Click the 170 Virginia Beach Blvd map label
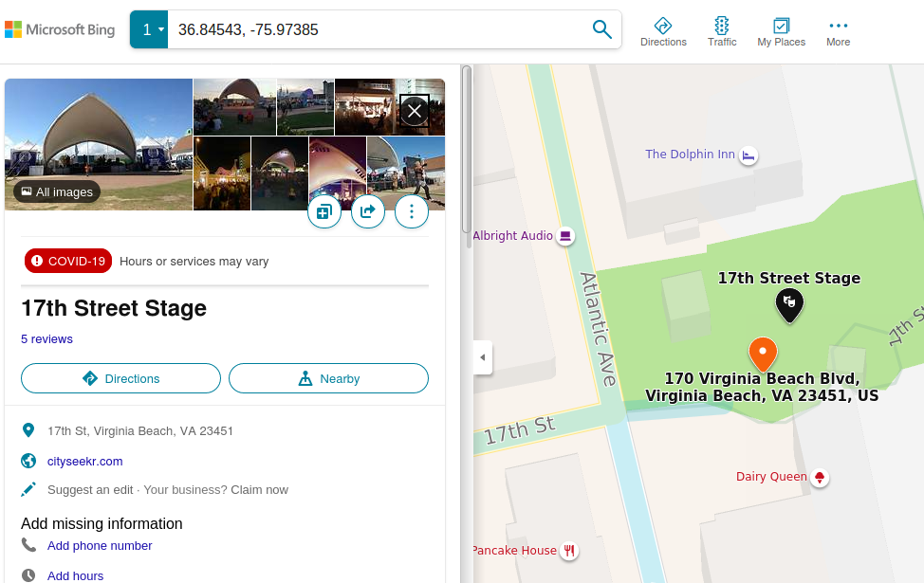Image resolution: width=924 pixels, height=583 pixels. coord(762,387)
